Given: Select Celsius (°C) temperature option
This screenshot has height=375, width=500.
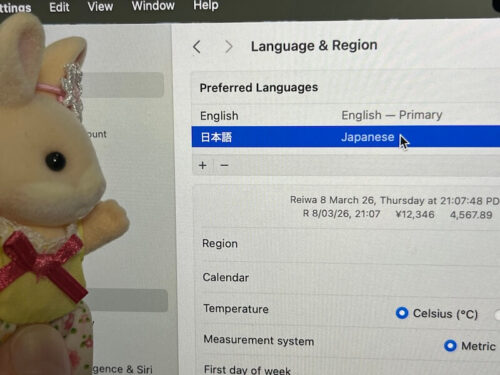Looking at the screenshot, I should click(402, 313).
